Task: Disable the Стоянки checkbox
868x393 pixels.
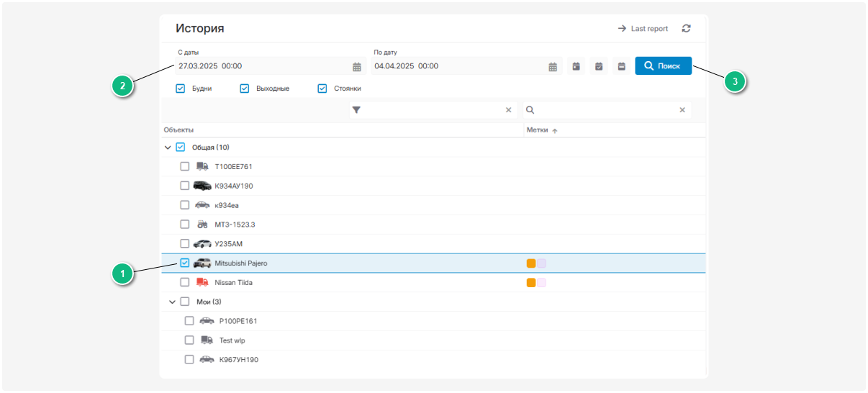Action: point(322,89)
